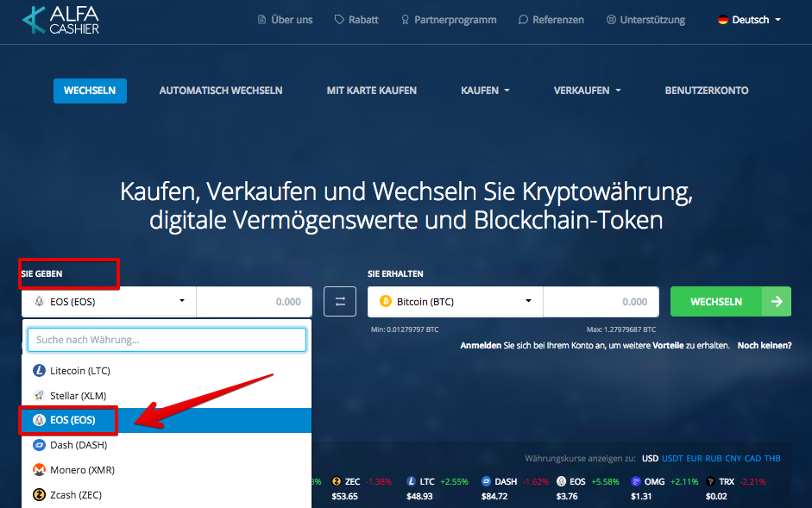This screenshot has height=508, width=812.
Task: Click the Vorteile link
Action: click(x=668, y=345)
